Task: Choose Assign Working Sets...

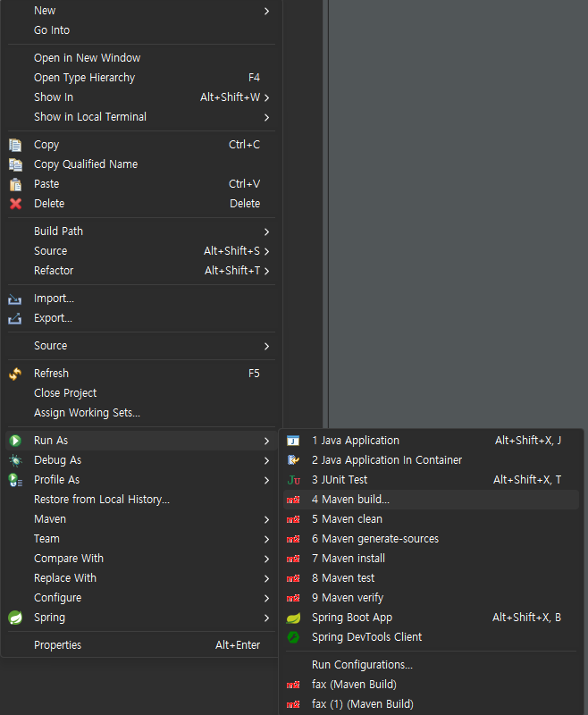Action: pos(141,413)
